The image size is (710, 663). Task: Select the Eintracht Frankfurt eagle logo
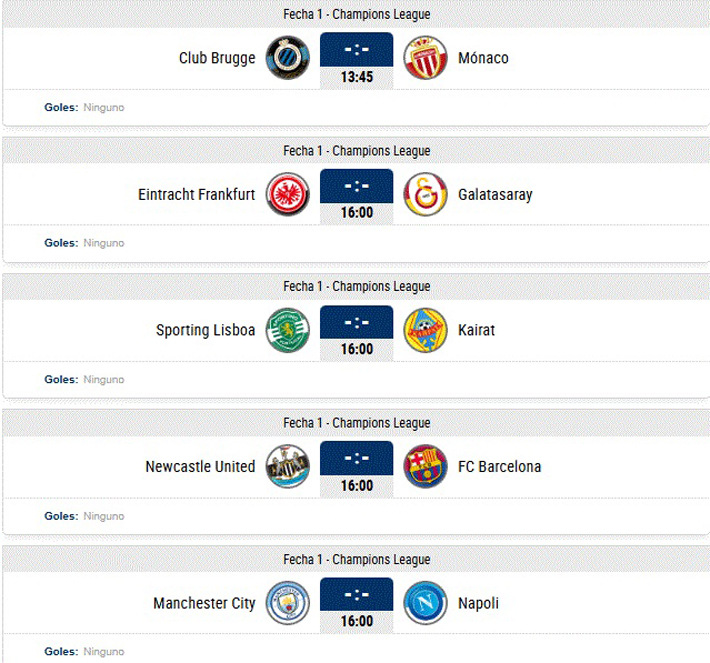coord(288,195)
